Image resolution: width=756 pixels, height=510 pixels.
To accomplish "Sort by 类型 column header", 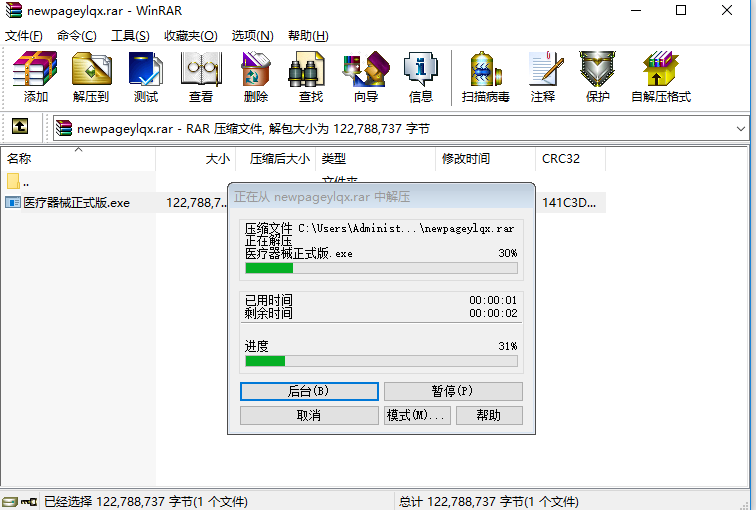I will click(376, 159).
